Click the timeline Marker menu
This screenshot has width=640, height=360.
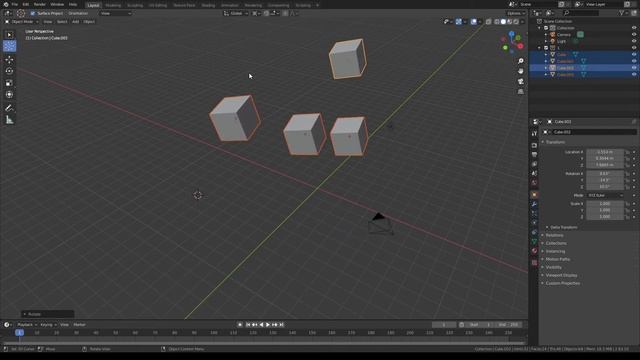click(79, 324)
